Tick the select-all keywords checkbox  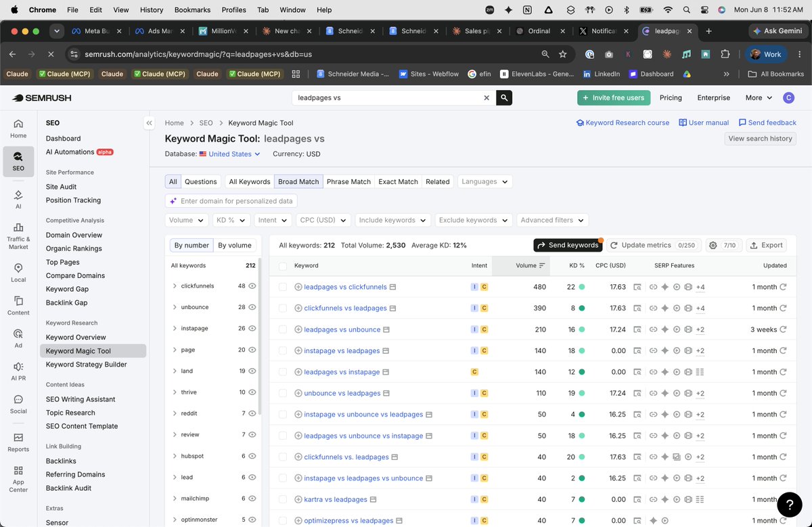[283, 266]
